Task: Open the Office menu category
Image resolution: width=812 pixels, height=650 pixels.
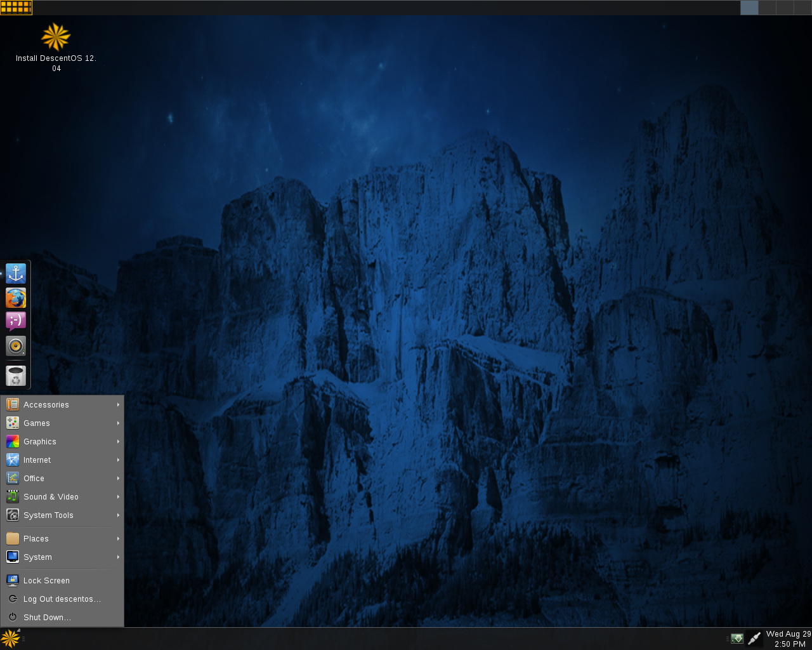Action: (62, 479)
